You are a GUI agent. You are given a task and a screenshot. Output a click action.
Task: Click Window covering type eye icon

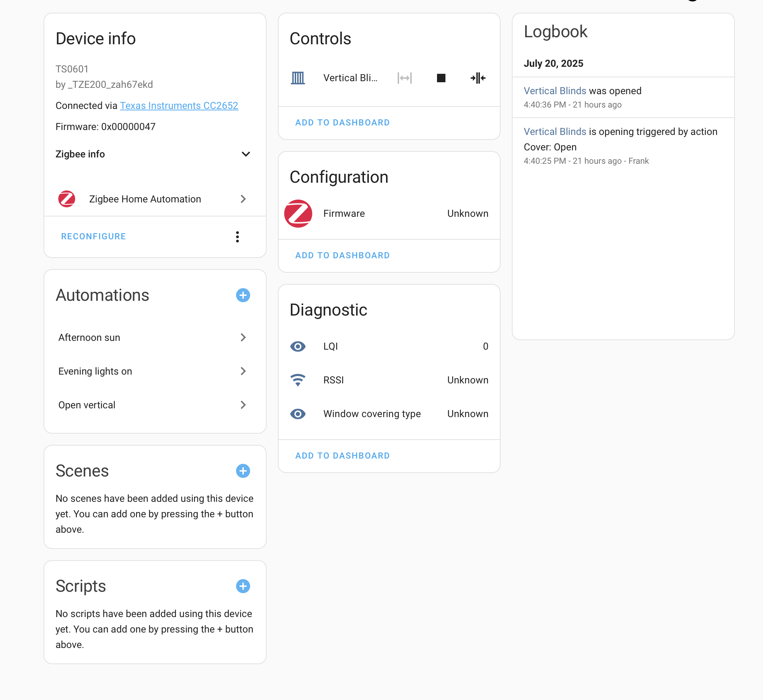[x=298, y=414]
